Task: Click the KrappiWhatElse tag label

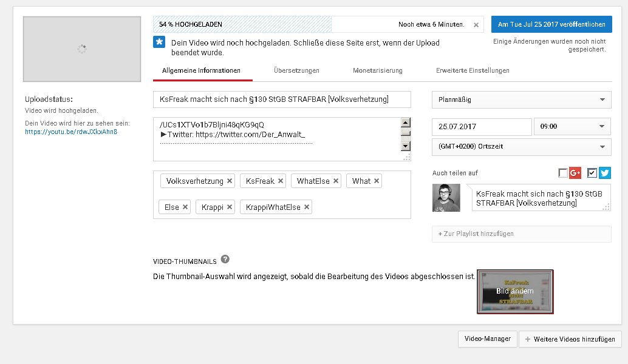Action: coord(273,207)
